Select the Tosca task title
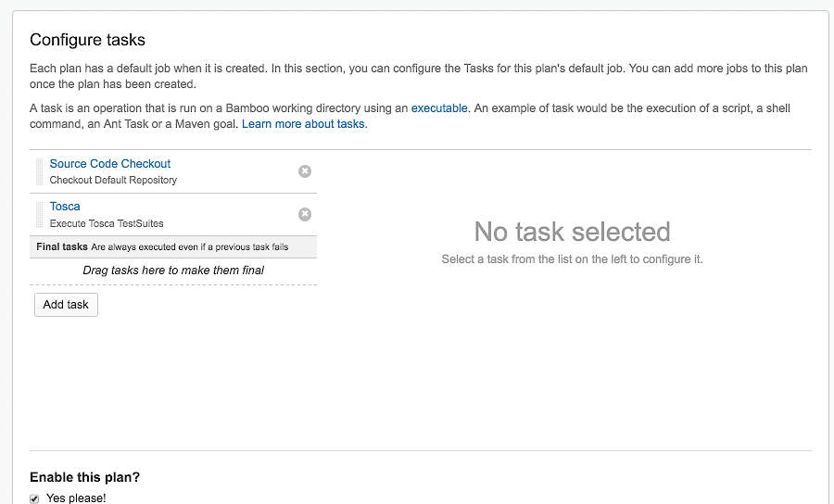Screen dimensions: 834x504 tap(65, 207)
